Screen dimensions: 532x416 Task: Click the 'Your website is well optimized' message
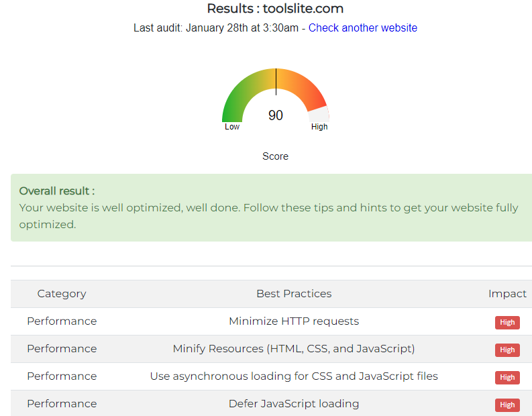point(268,216)
